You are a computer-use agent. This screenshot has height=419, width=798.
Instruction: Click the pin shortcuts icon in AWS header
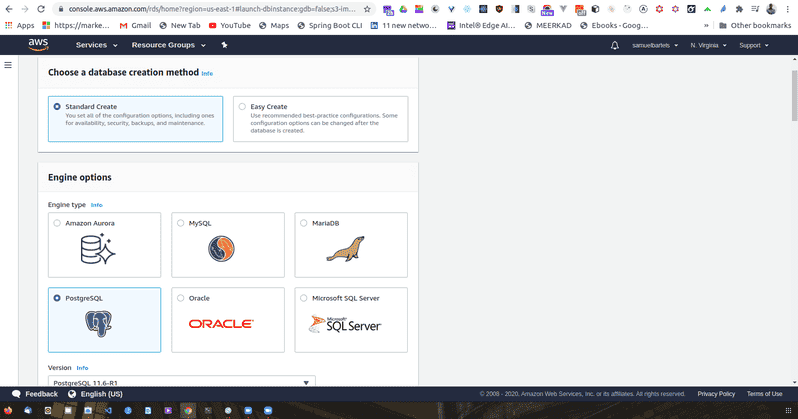pos(224,45)
